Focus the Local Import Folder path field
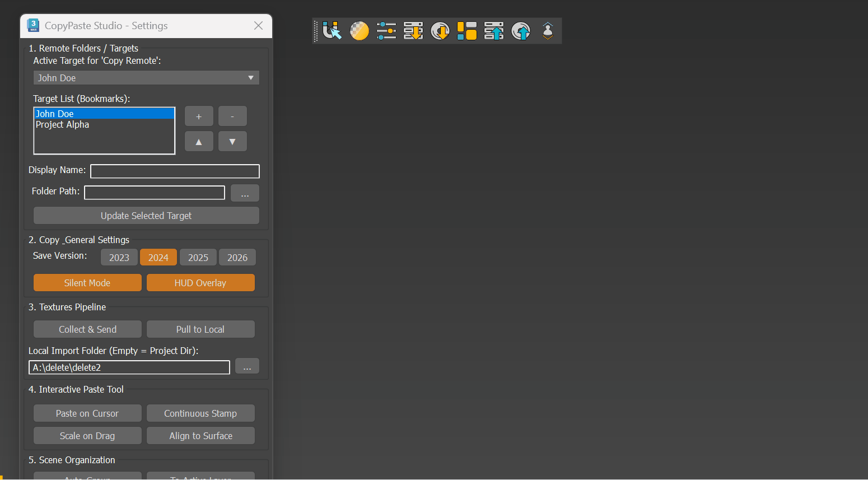This screenshot has width=868, height=480. pyautogui.click(x=129, y=367)
